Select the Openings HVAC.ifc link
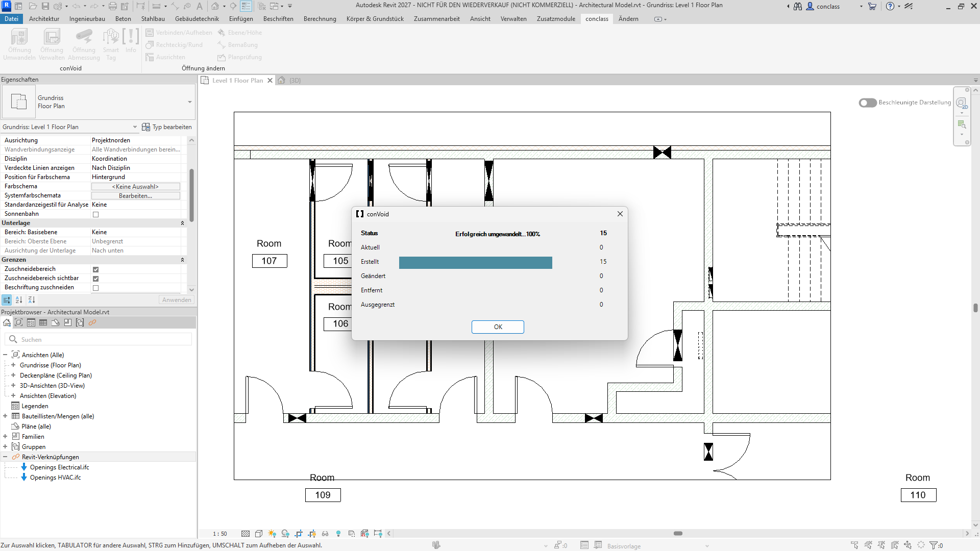The height and width of the screenshot is (551, 980). pyautogui.click(x=55, y=478)
